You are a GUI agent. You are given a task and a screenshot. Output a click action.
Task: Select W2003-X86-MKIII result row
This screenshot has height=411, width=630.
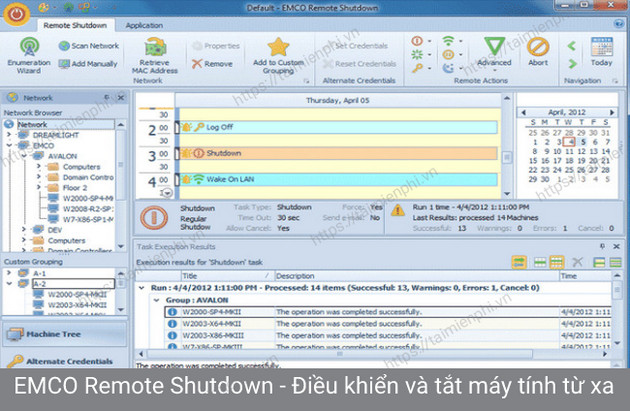[x=388, y=335]
